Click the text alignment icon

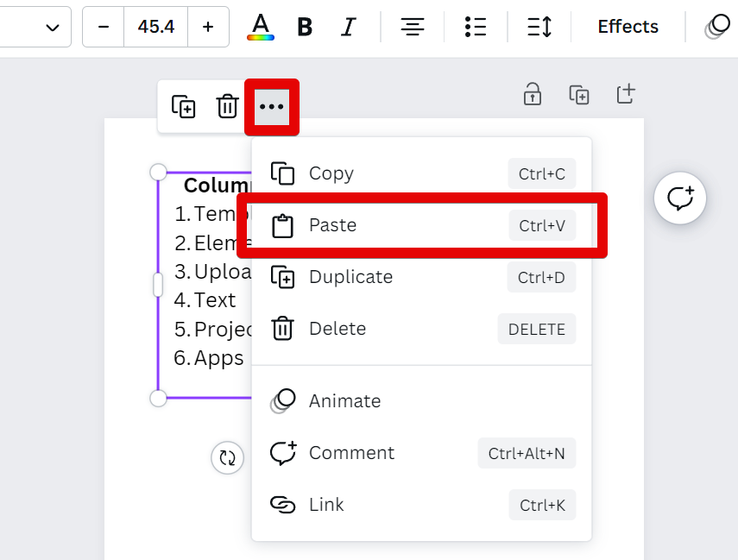click(413, 27)
